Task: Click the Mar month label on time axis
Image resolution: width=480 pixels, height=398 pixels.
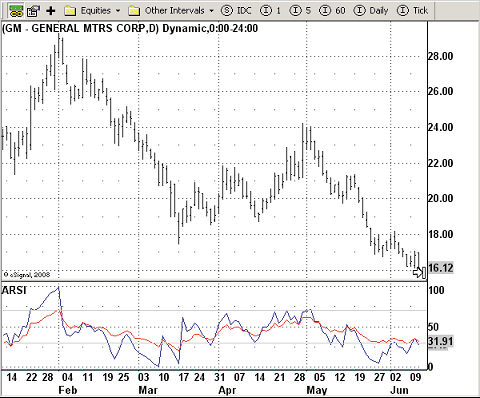Action: point(148,390)
